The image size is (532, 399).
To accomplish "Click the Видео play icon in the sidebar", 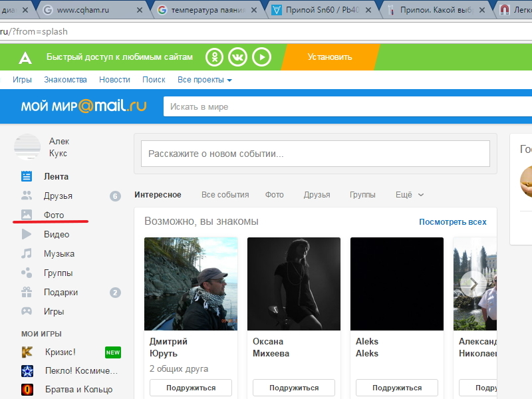I will coord(27,234).
